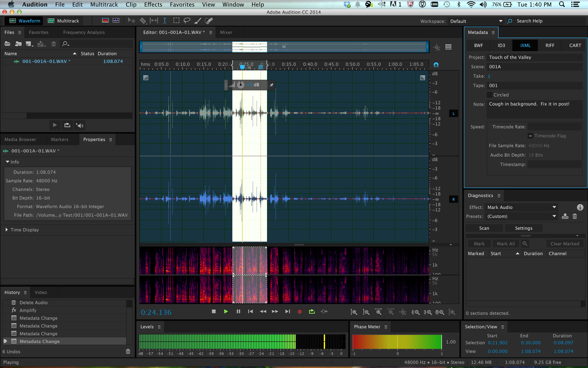Toggle Show Spectral Pitch Display
Image resolution: width=588 pixels, height=368 pixels.
click(x=116, y=21)
